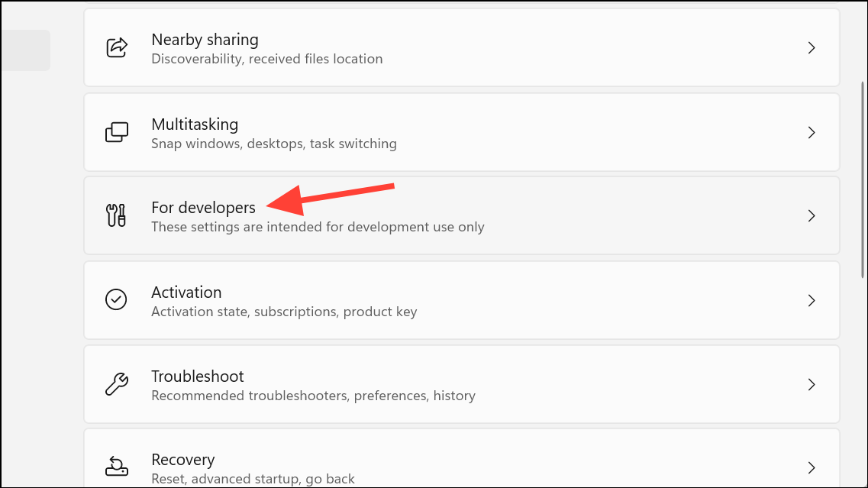Click the Nearby sharing icon
Viewport: 868px width, 488px height.
[x=116, y=47]
